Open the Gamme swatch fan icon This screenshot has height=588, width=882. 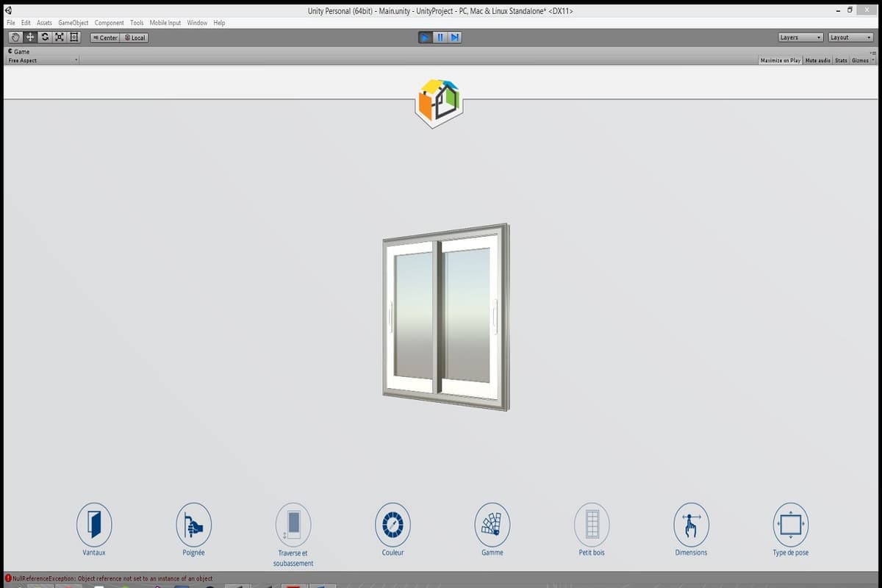click(492, 525)
